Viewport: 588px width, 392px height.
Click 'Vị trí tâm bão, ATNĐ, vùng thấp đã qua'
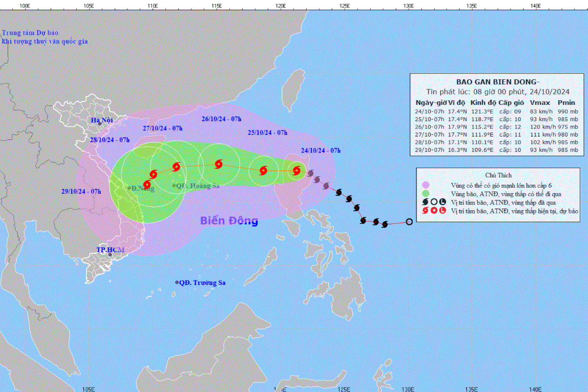tap(503, 203)
